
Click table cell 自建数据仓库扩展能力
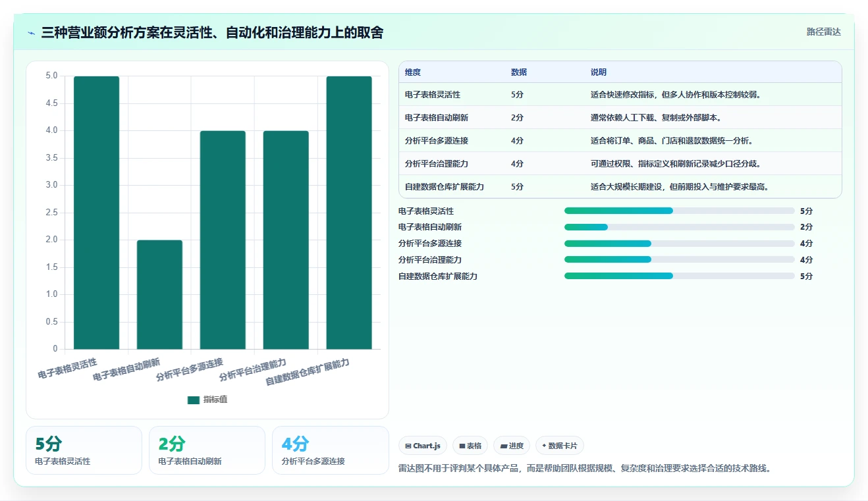click(x=445, y=187)
